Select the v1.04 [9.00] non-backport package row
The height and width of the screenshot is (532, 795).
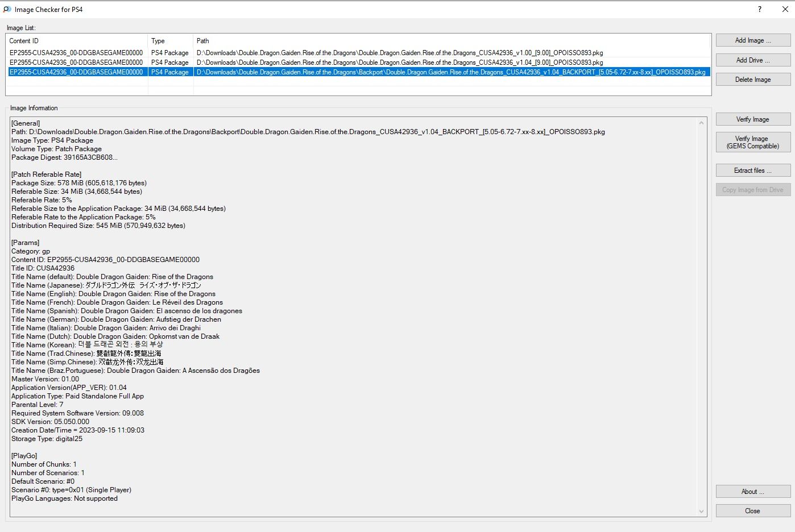pyautogui.click(x=399, y=63)
